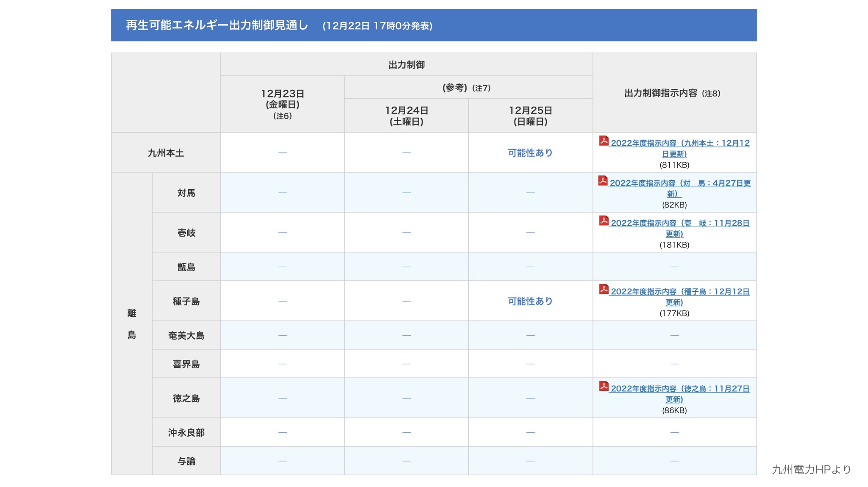Click the 奄美大島 row label
Viewport: 868px width, 487px height.
[186, 335]
